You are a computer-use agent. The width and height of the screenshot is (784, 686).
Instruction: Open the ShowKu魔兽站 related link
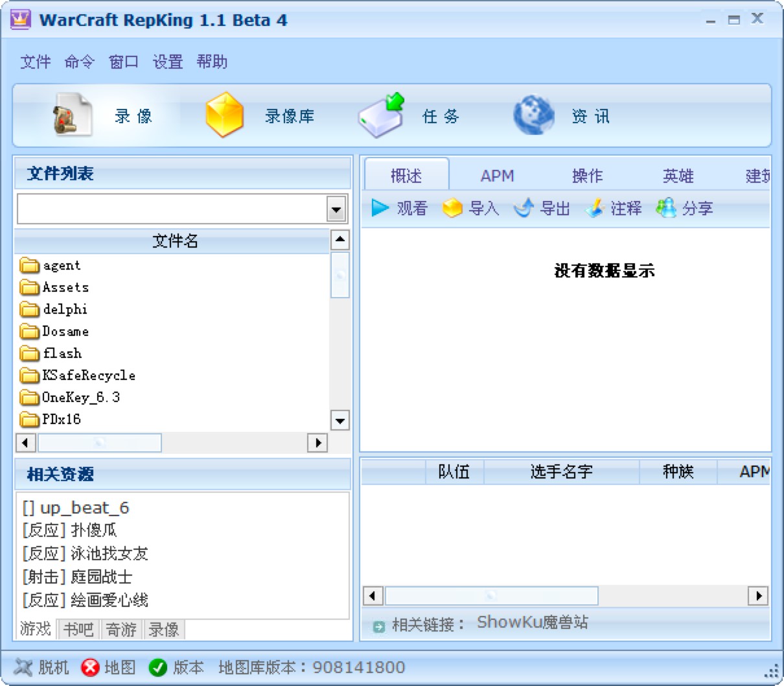pos(533,622)
